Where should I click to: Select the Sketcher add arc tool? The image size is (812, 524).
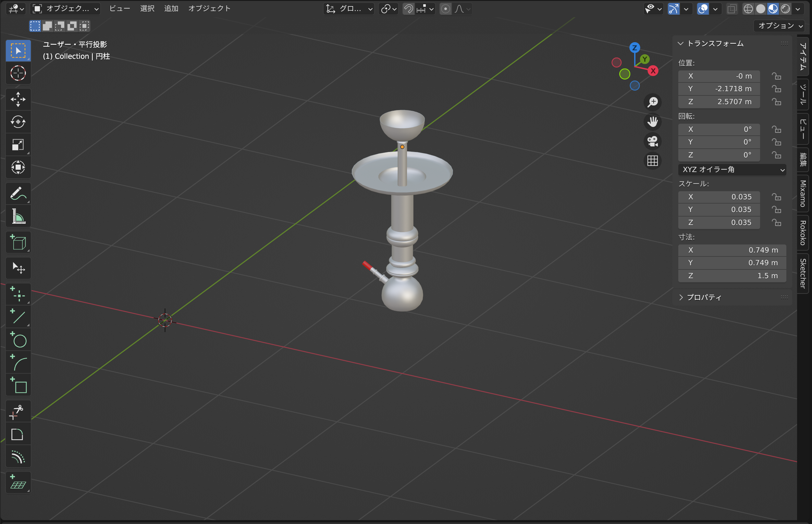coord(18,362)
